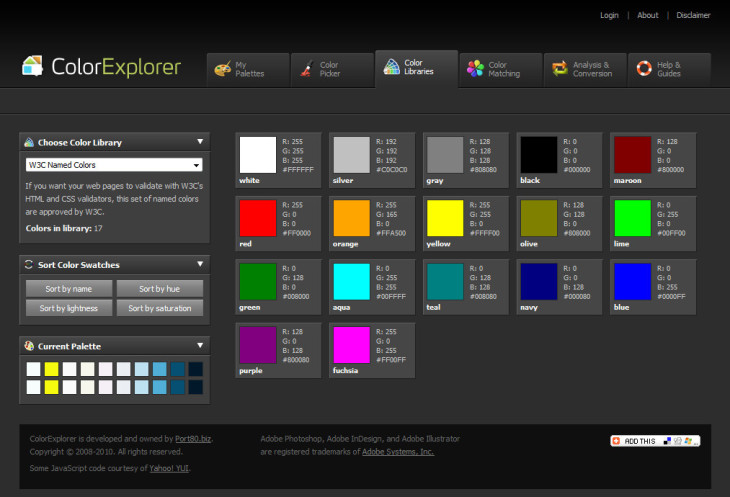Pick the fuchsia color swatch
The height and width of the screenshot is (497, 730).
350,345
